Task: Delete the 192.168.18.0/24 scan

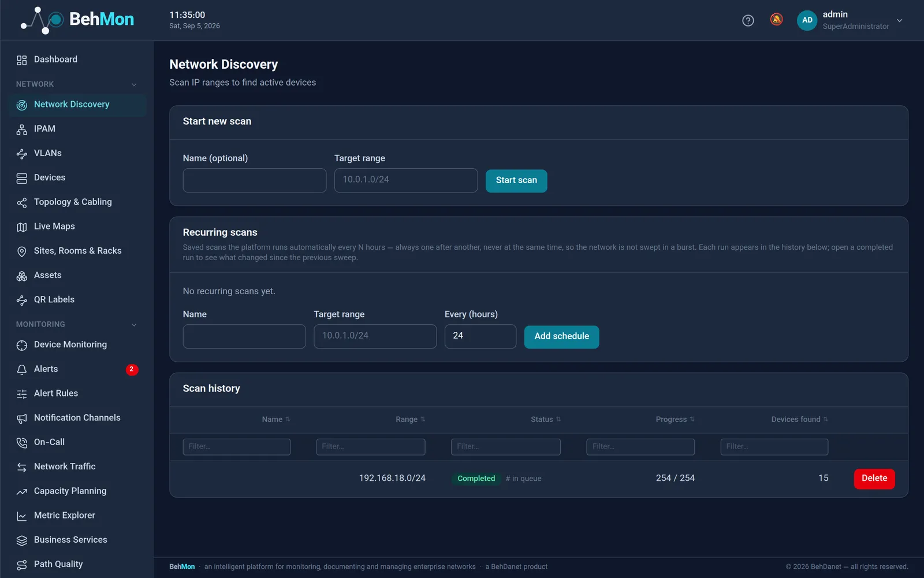Action: 874,479
